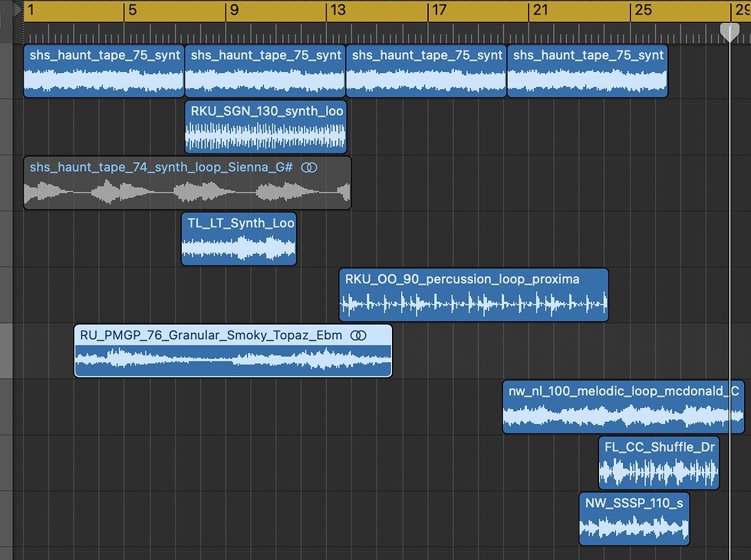Select the muted shs_haunt_tape_74_synth_loop_Sienna_G# region
Screen dimensions: 751x560
tap(187, 183)
